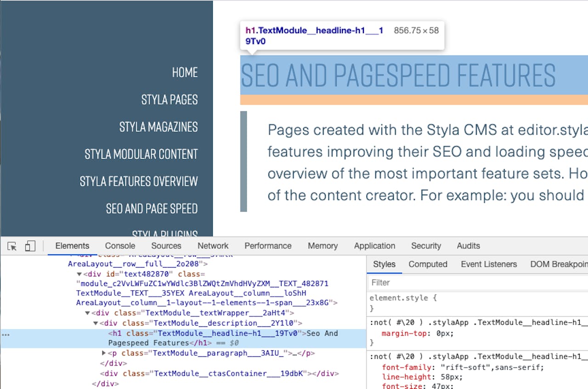
Task: Open the Performance tab
Action: [x=268, y=246]
